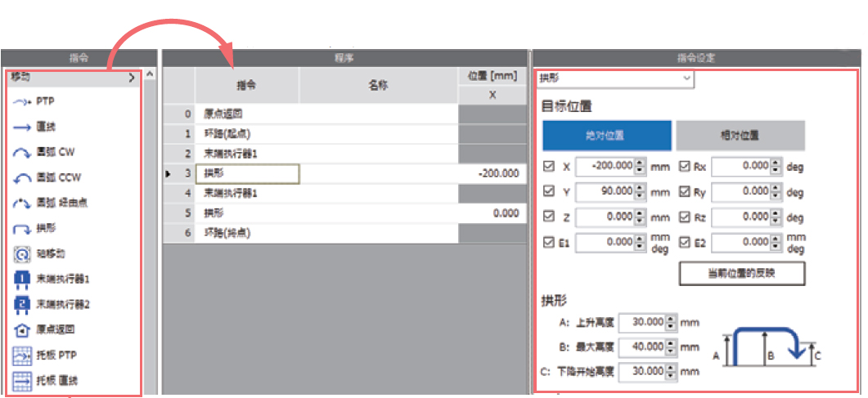Click the 最大高度 B height input field
Screen dimensions: 868x398
coord(643,347)
